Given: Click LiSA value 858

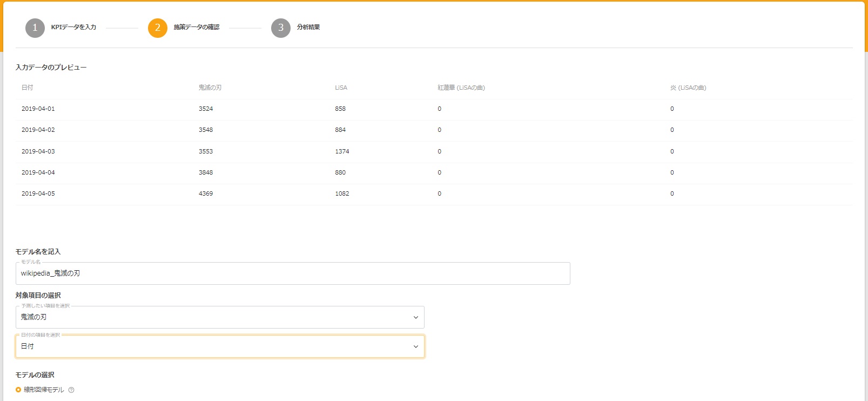Looking at the screenshot, I should pyautogui.click(x=340, y=109).
